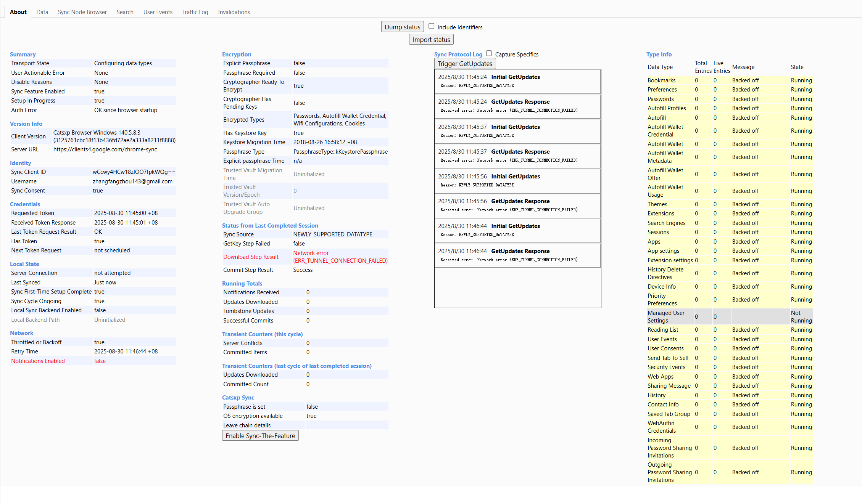Click the red Download Step Result label
The height and width of the screenshot is (504, 862).
click(x=251, y=257)
